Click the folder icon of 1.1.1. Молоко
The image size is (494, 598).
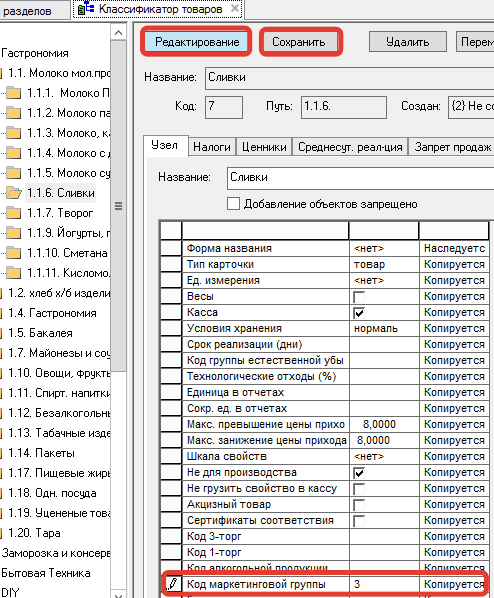click(x=13, y=93)
